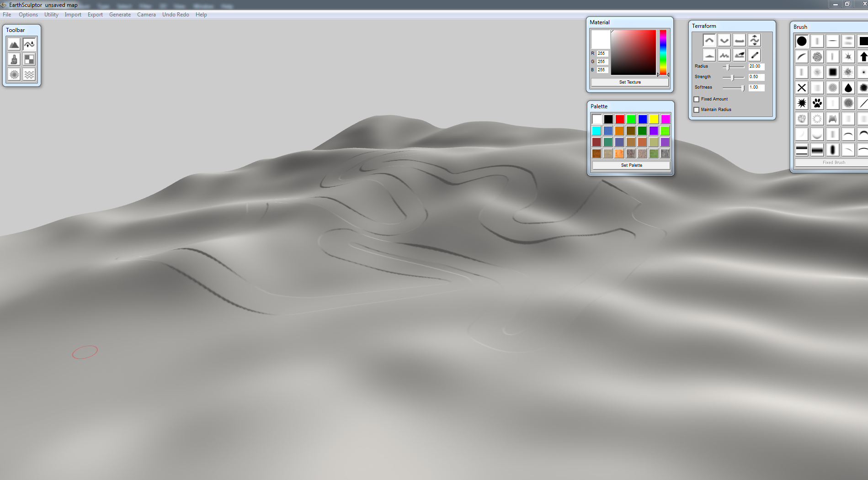This screenshot has width=868, height=480.
Task: Select the yellow palette swatch
Action: point(654,119)
